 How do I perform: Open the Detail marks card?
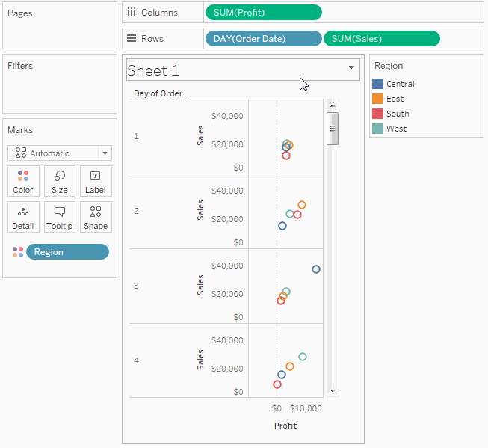[x=23, y=217]
